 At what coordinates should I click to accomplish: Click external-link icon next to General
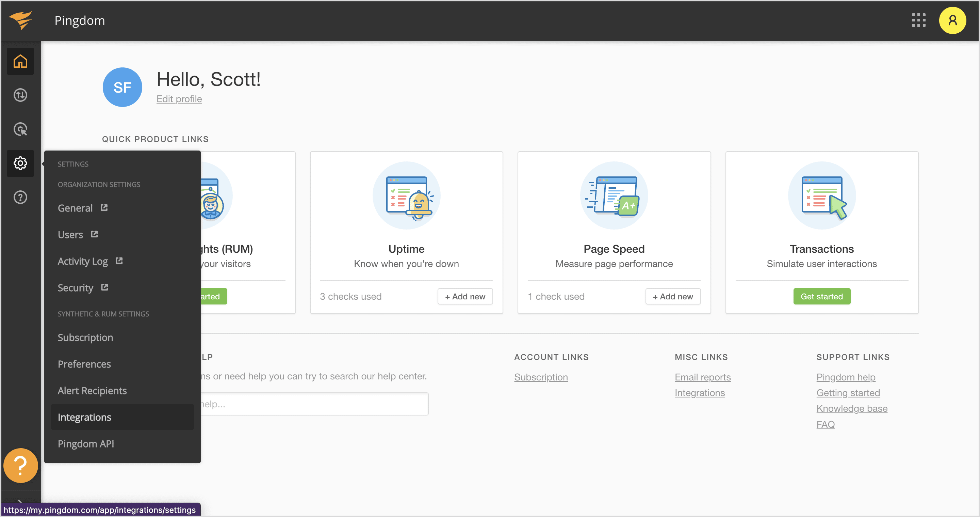(104, 207)
